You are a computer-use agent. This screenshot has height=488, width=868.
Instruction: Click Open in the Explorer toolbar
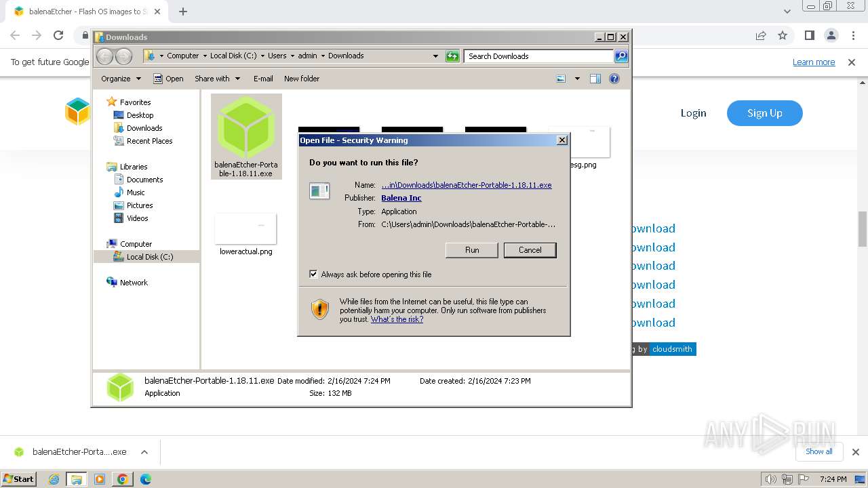point(168,79)
